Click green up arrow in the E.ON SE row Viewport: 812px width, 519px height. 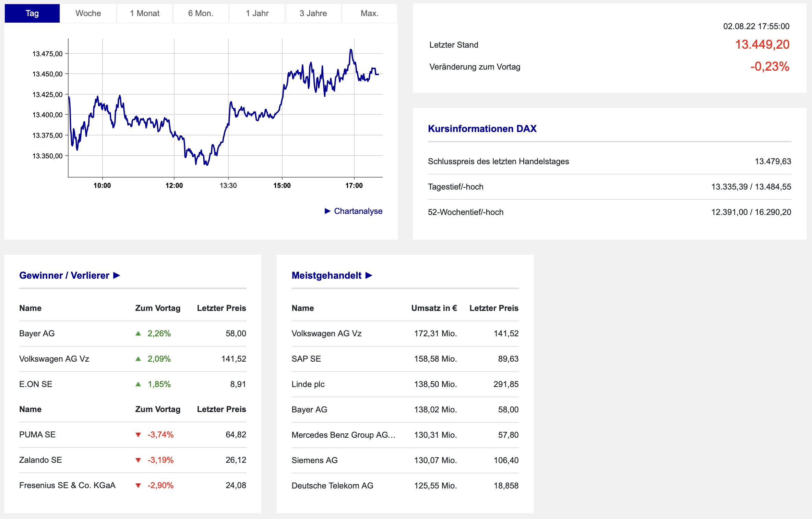coord(138,384)
